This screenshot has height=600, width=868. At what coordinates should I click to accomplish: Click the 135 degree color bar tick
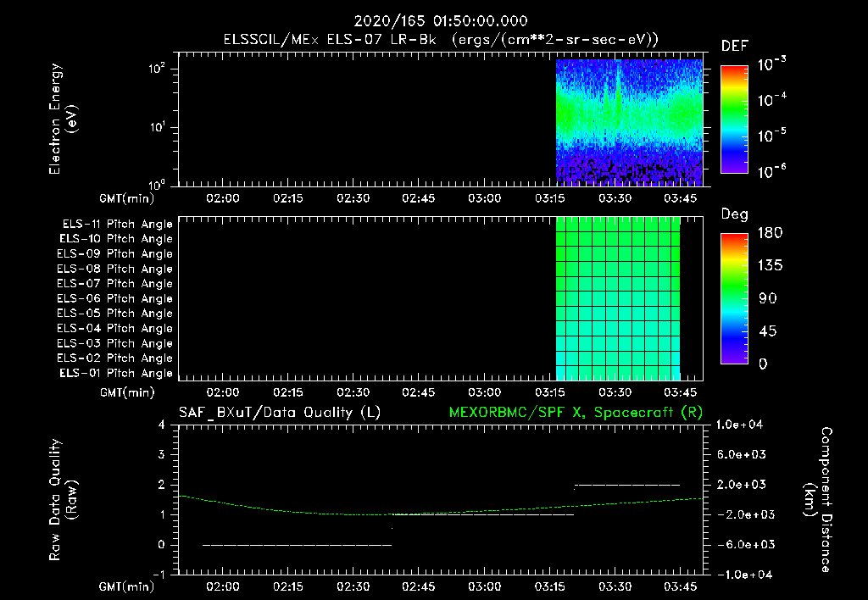[x=770, y=265]
